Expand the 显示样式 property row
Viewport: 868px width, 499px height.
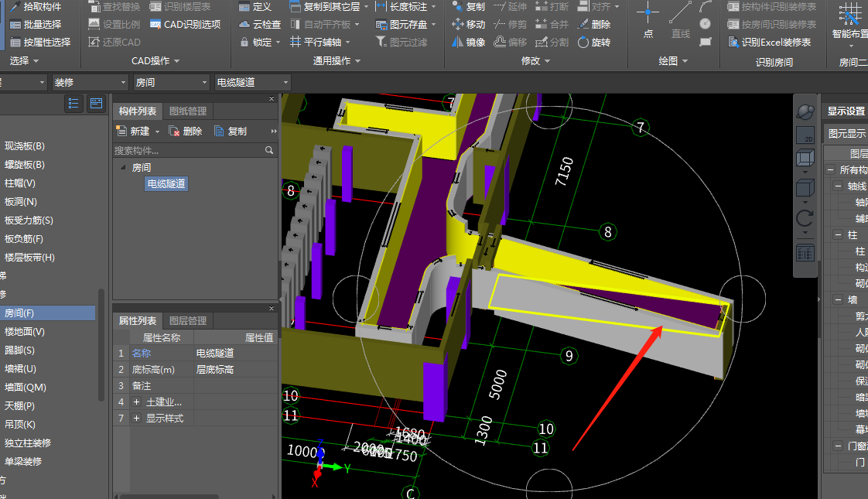tap(136, 418)
